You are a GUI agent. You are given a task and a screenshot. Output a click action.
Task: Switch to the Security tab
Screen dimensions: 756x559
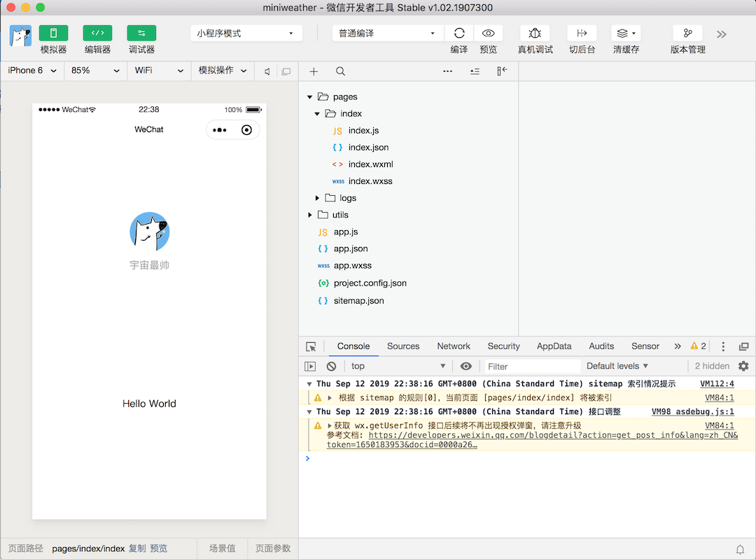(x=503, y=346)
